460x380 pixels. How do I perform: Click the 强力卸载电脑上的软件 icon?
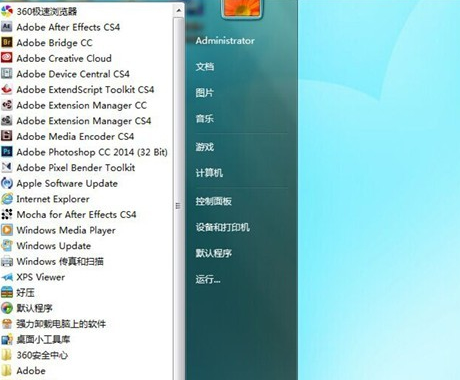pyautogui.click(x=7, y=323)
